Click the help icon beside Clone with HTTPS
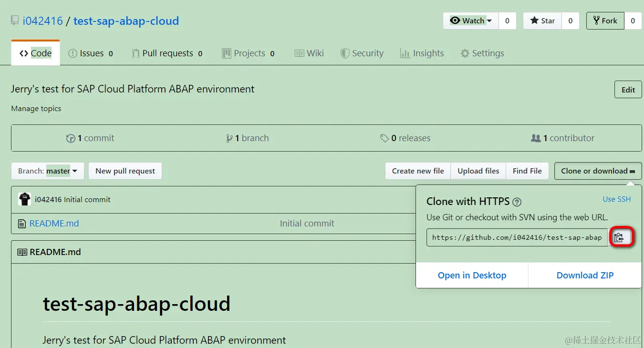Screen dimensions: 644x348 tap(517, 202)
